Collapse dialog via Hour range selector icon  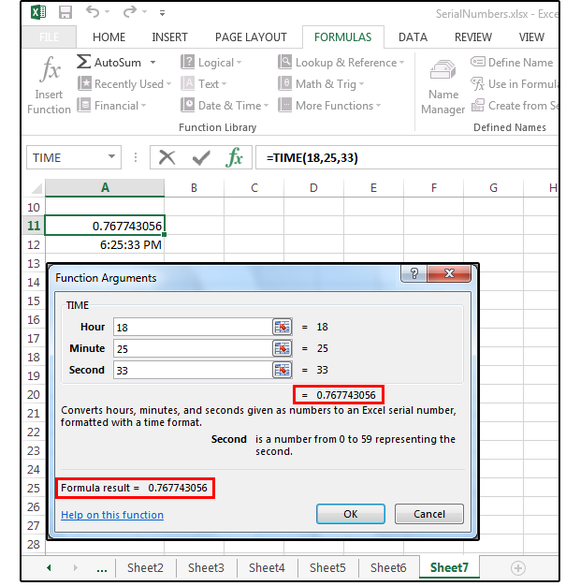click(282, 327)
